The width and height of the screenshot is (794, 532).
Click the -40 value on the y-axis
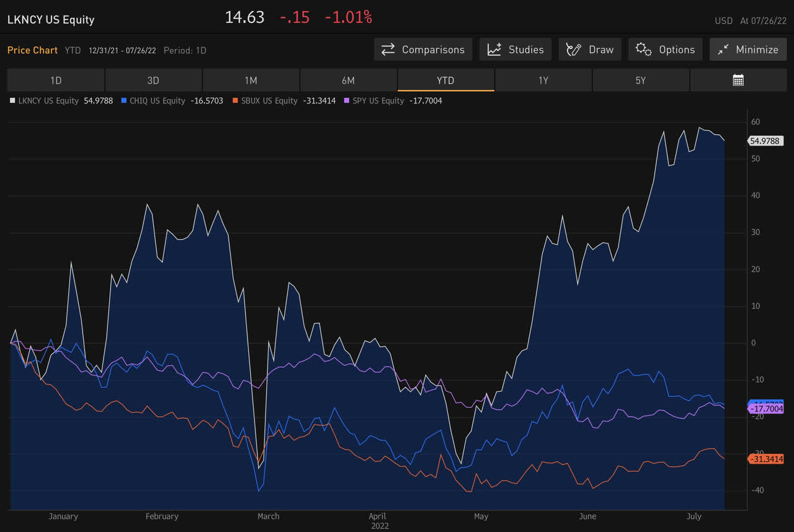[758, 490]
